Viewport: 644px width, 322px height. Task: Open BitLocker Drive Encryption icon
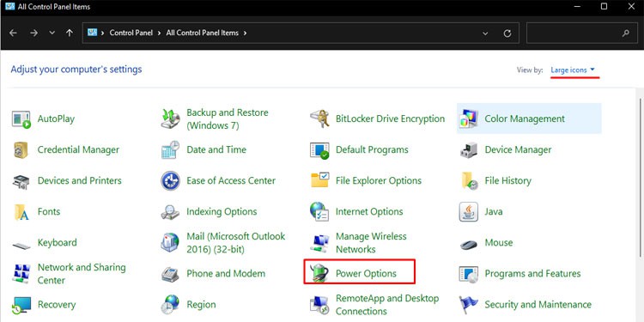(319, 119)
